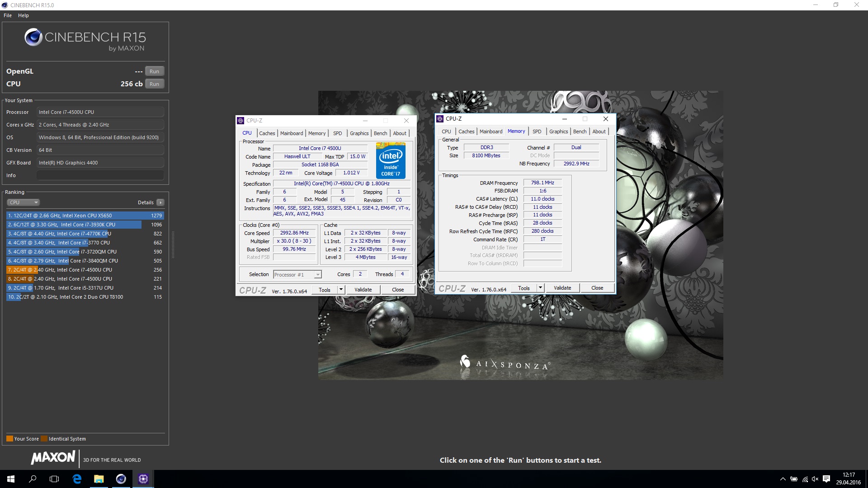Image resolution: width=868 pixels, height=488 pixels.
Task: Show hidden system tray icons
Action: pos(783,479)
